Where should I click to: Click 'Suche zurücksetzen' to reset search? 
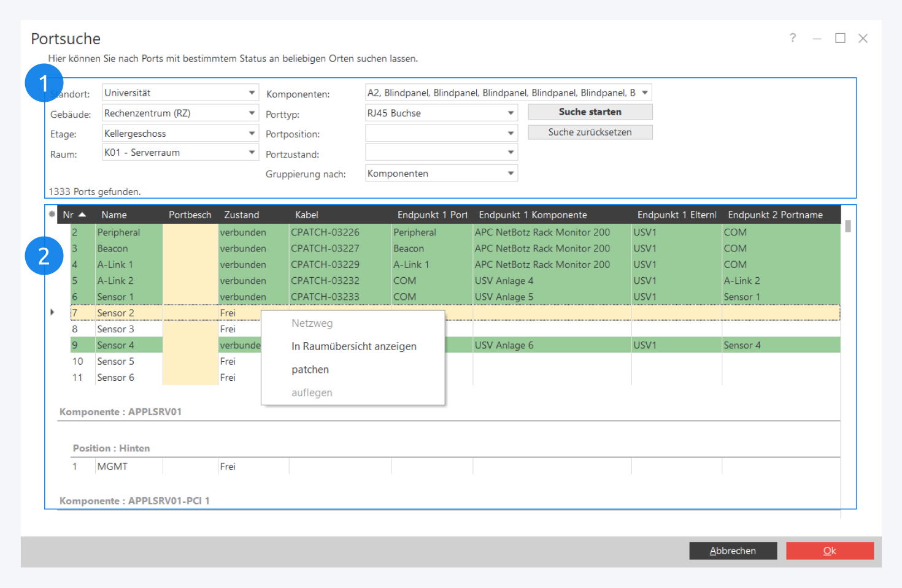[590, 132]
